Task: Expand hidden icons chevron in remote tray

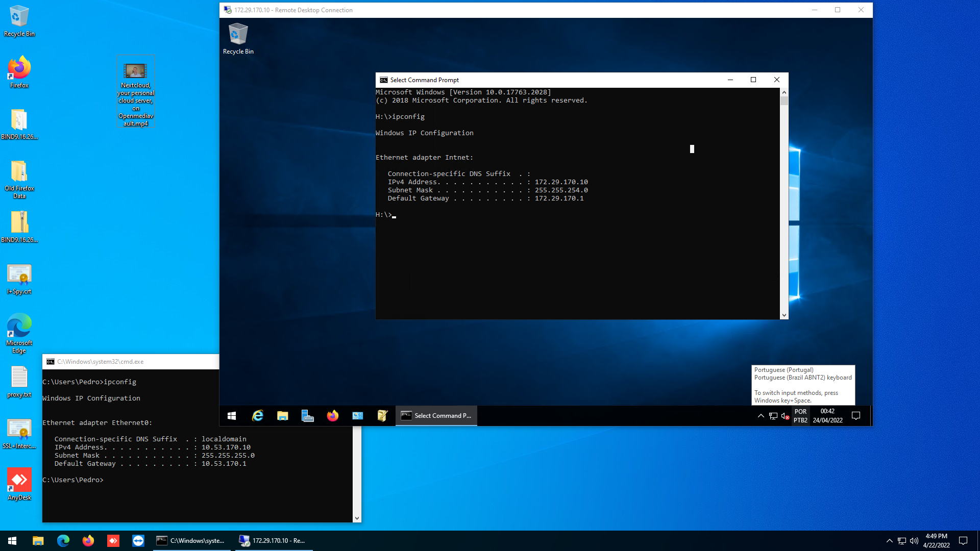Action: click(760, 416)
